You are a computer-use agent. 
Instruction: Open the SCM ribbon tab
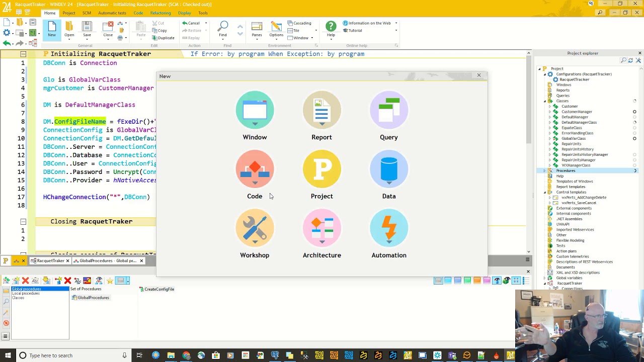(87, 13)
